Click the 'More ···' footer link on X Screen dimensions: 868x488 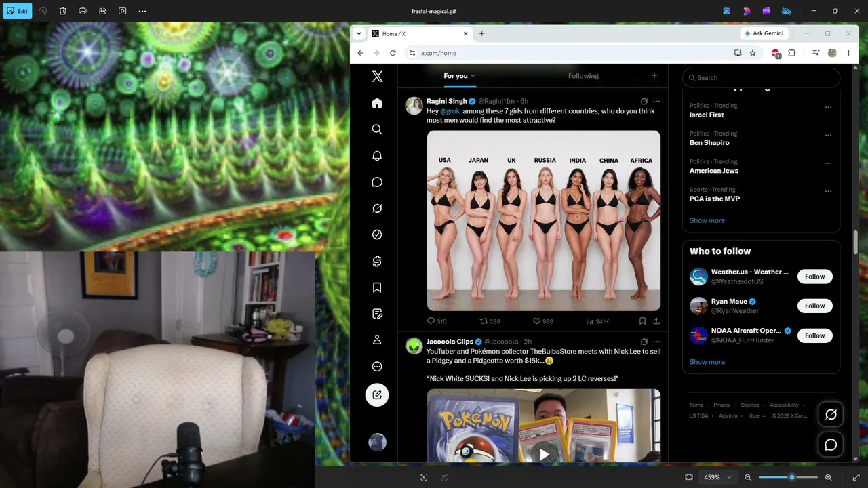757,416
